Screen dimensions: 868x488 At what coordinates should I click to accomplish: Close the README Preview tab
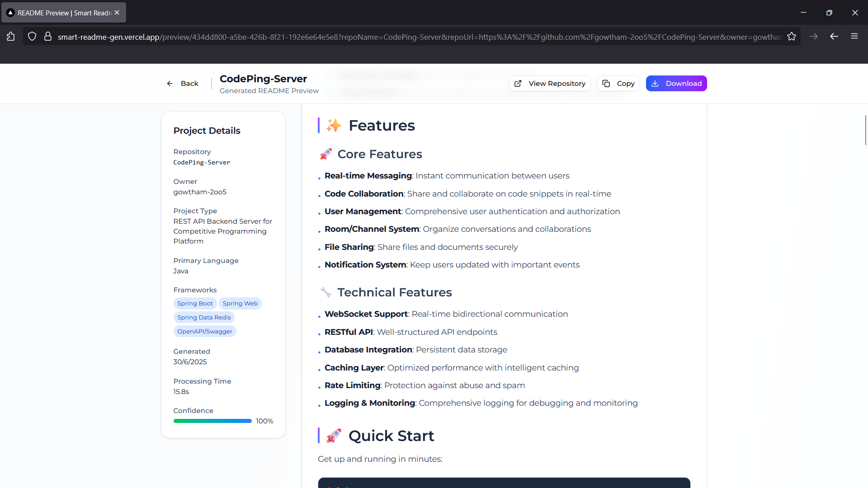tap(117, 13)
